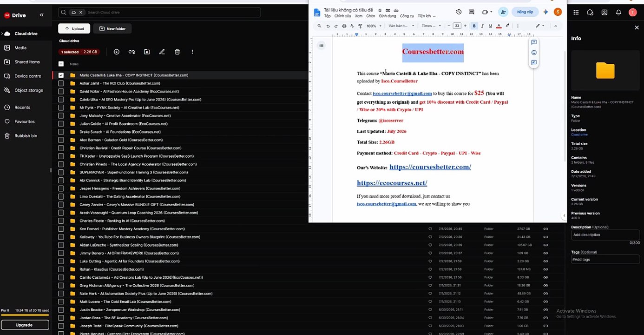The image size is (644, 335).
Task: Expand Docs side panel arrow
Action: click(x=564, y=215)
